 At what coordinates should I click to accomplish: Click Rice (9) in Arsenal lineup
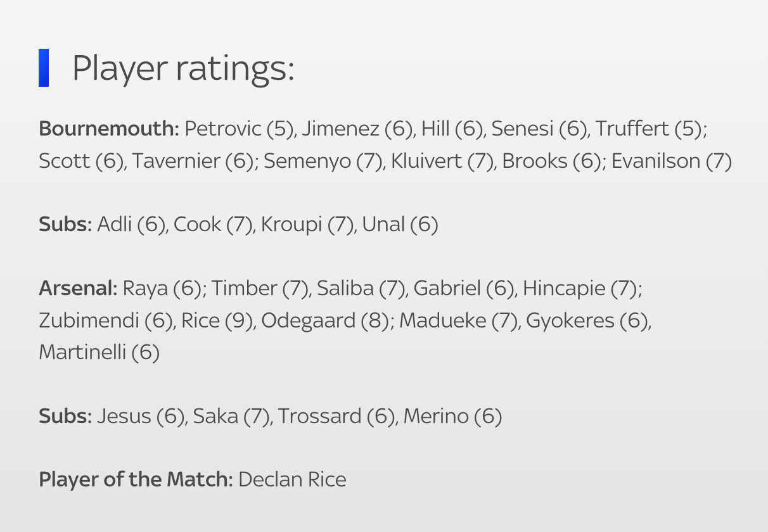[217, 320]
